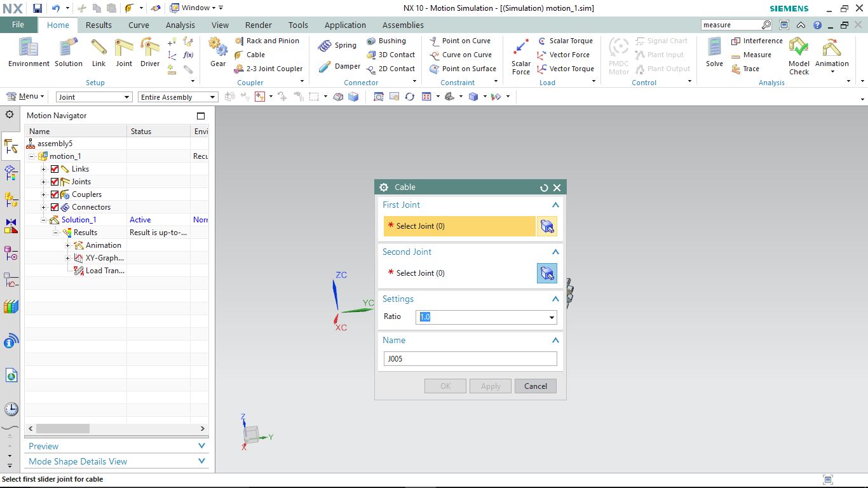Viewport: 868px width, 488px height.
Task: Select Rack and Pinion coupler
Action: tap(266, 41)
